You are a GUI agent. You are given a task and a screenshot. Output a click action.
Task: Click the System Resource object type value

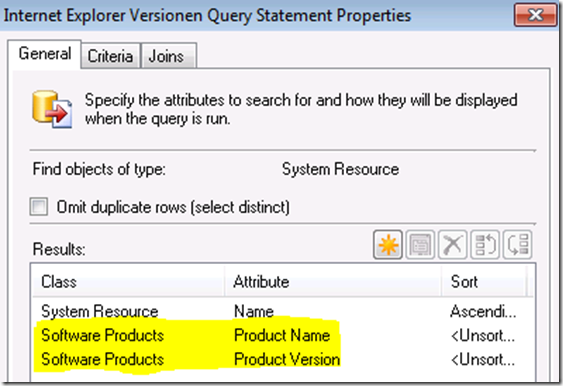click(340, 169)
